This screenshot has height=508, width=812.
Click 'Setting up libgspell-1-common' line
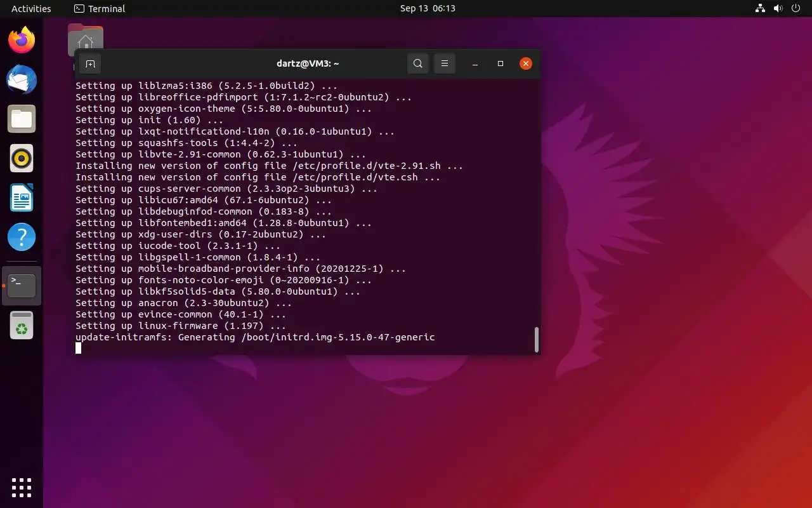[198, 257]
